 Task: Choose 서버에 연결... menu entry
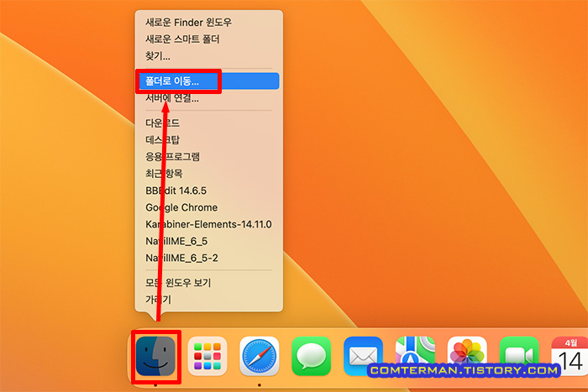coord(209,98)
